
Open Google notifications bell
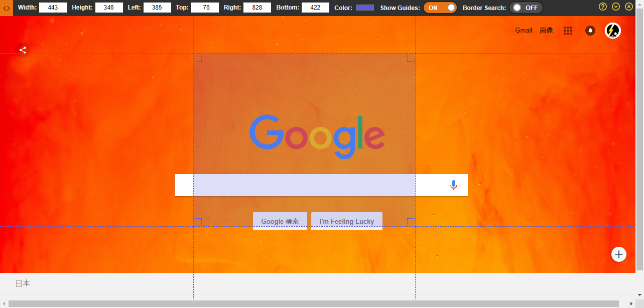(590, 31)
